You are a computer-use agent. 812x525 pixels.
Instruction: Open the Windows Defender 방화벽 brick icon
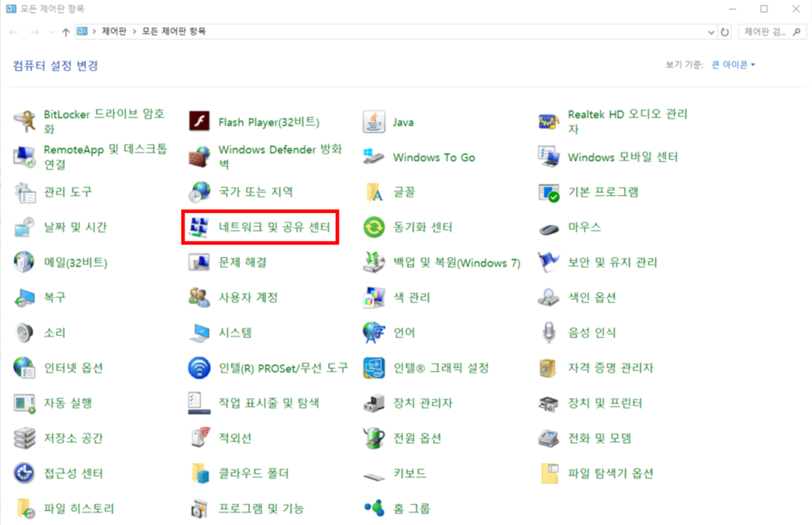[x=200, y=157]
